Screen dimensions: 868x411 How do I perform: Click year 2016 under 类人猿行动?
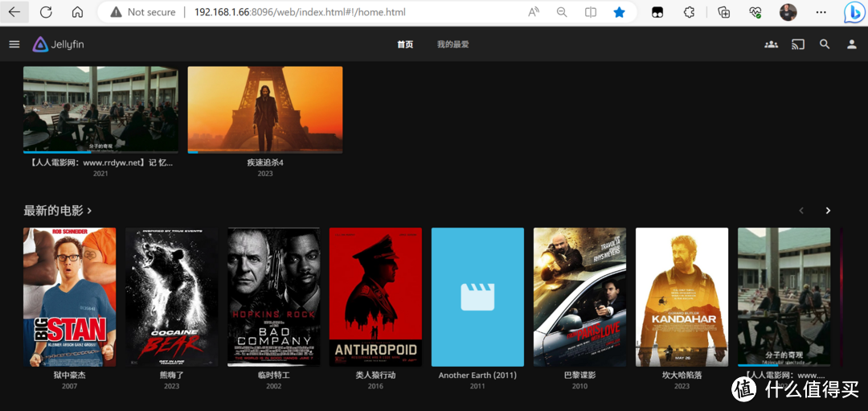point(375,386)
